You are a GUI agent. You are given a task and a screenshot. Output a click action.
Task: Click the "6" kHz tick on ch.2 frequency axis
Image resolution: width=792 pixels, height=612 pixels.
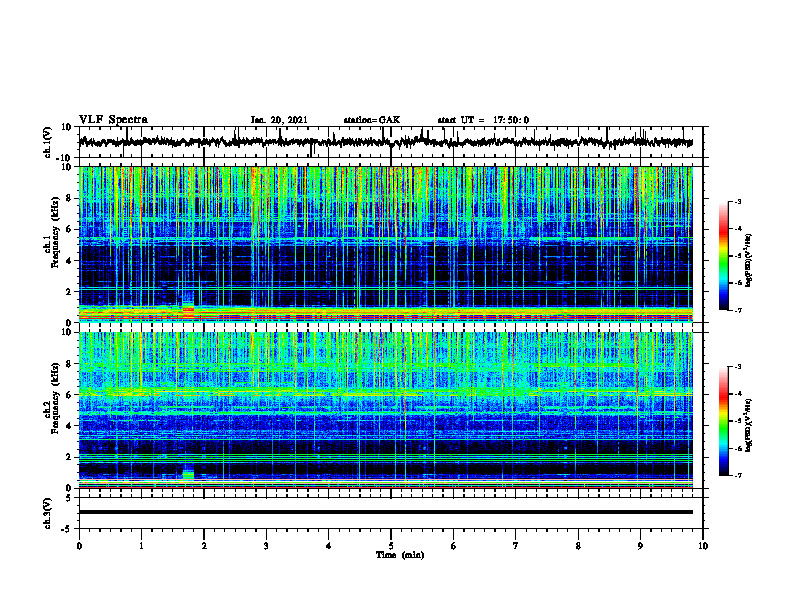pyautogui.click(x=69, y=395)
